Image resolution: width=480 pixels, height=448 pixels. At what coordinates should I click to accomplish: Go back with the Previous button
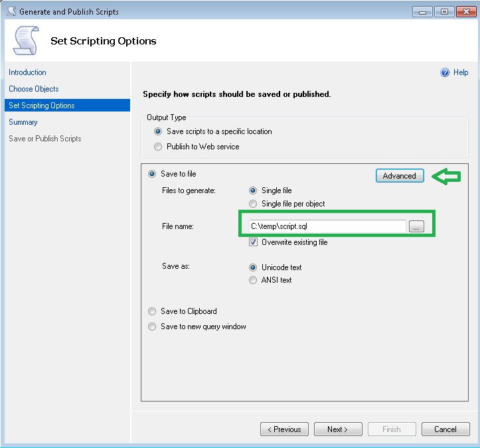click(284, 429)
